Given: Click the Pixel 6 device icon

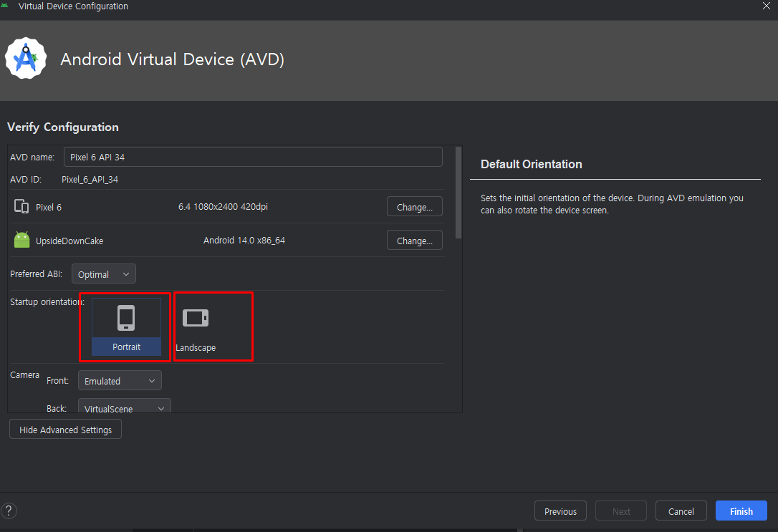Looking at the screenshot, I should 21,206.
